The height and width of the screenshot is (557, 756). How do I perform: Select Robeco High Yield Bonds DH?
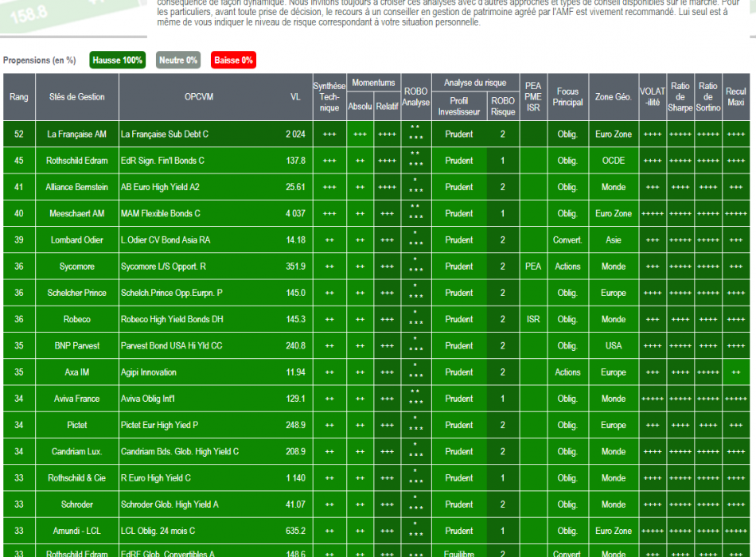click(172, 319)
